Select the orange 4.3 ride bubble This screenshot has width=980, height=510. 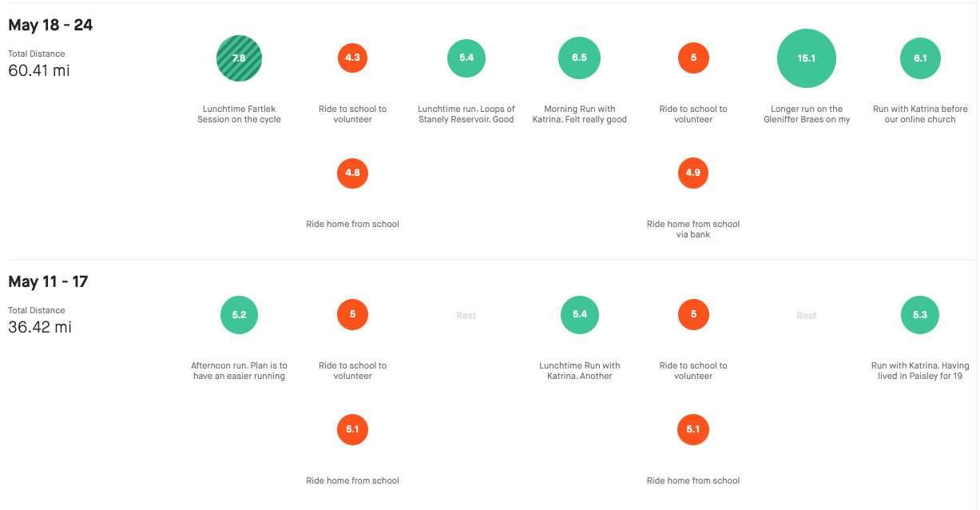tap(353, 58)
